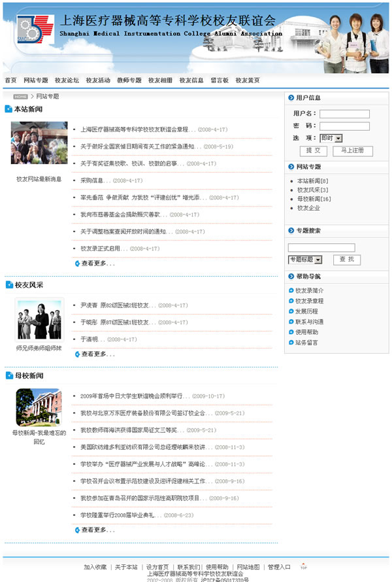Open 校友黄页 navigation item
The width and height of the screenshot is (392, 582).
point(248,80)
